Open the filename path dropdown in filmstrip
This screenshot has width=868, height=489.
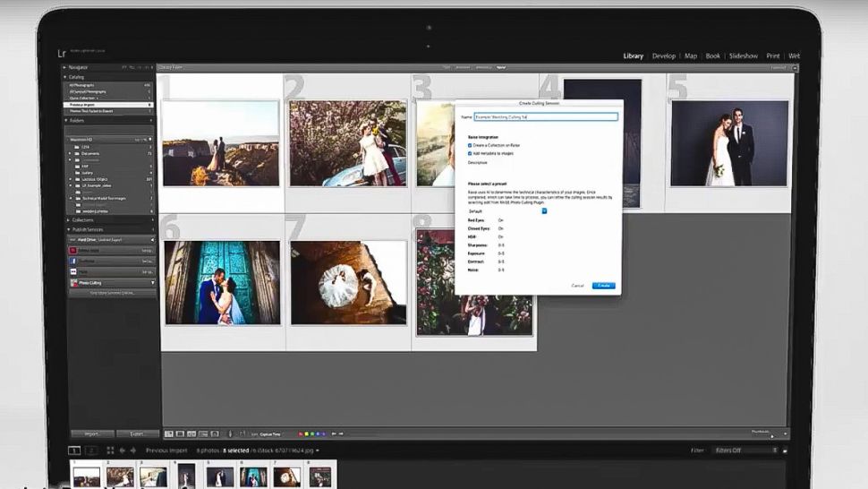317,450
